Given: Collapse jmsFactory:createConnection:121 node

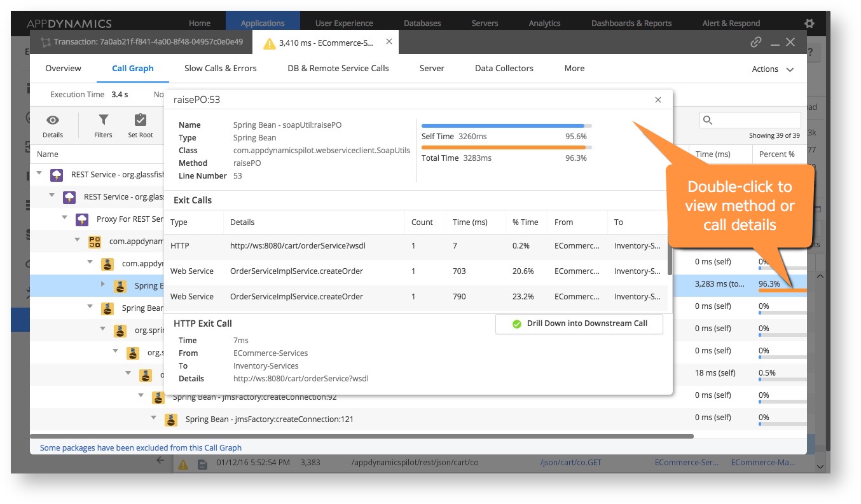Looking at the screenshot, I should (x=154, y=418).
